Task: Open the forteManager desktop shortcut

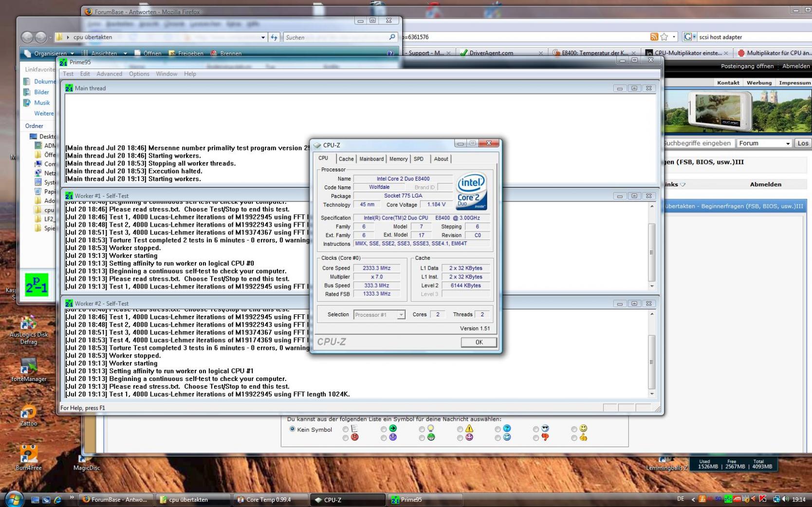Action: click(x=29, y=370)
